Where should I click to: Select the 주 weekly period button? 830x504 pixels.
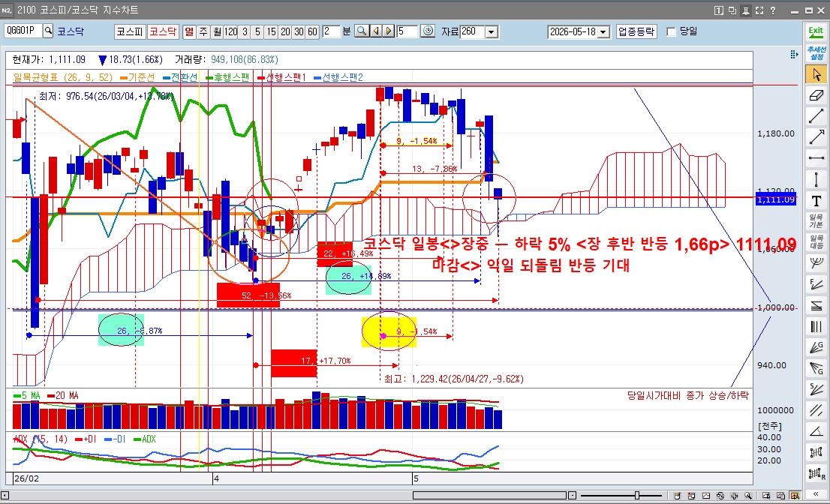(203, 31)
